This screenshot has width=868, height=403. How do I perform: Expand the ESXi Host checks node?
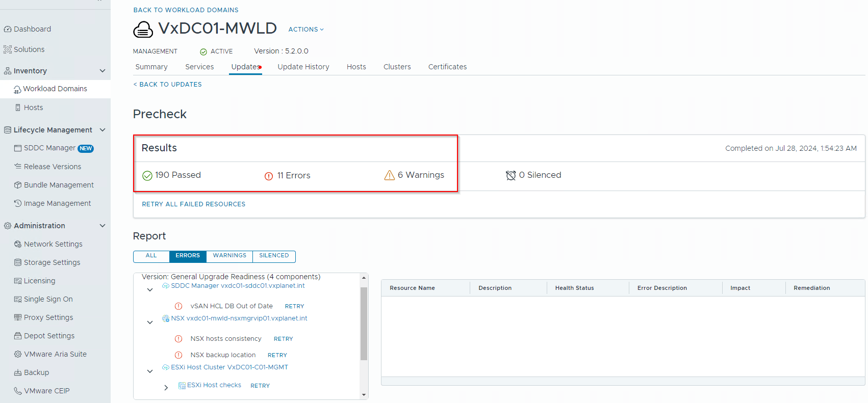166,388
